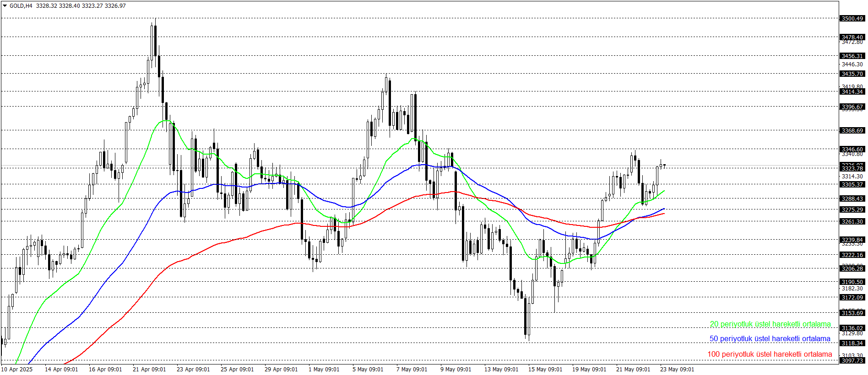Click the 20 periyotluk üstel hareketli ortalama legend
Image resolution: width=868 pixels, height=375 pixels.
click(770, 324)
